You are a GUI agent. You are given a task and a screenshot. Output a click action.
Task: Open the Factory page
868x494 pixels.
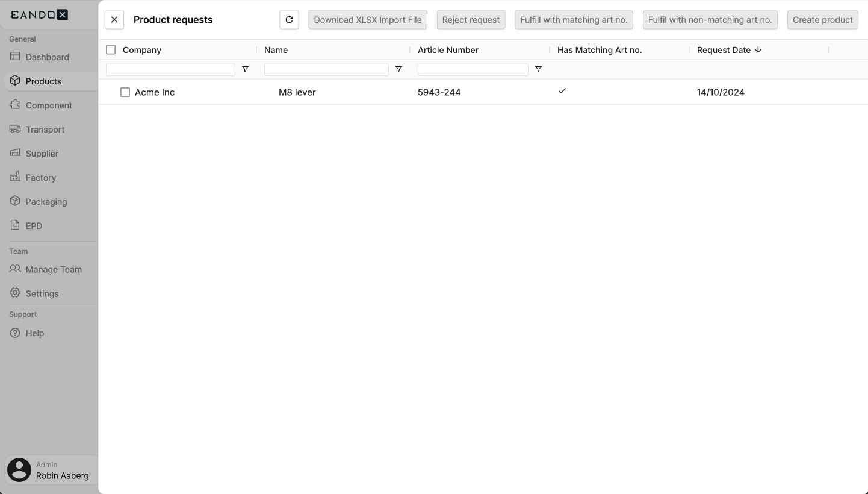pyautogui.click(x=40, y=177)
